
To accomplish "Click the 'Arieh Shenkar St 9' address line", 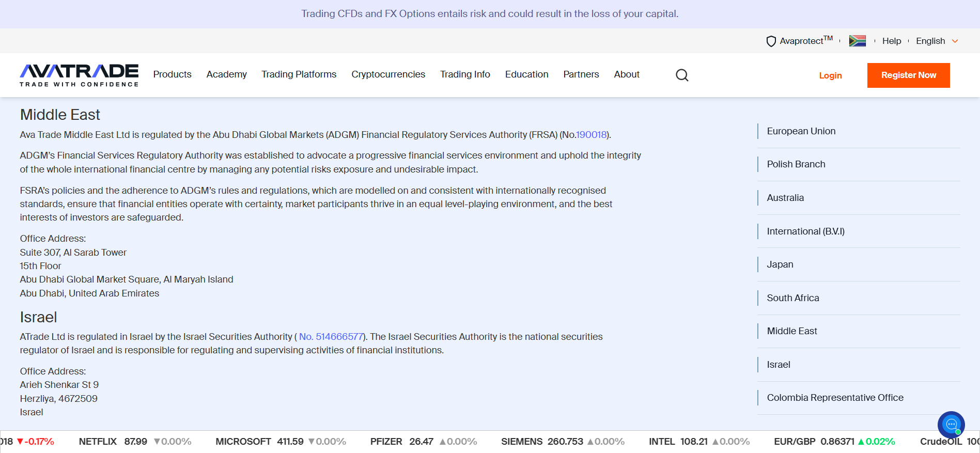I will [59, 385].
